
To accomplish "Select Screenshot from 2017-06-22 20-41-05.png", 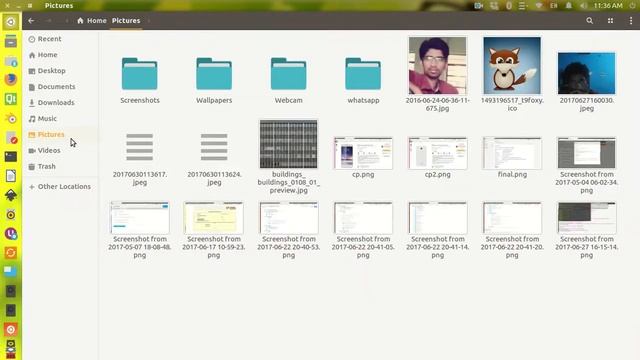I will (363, 218).
